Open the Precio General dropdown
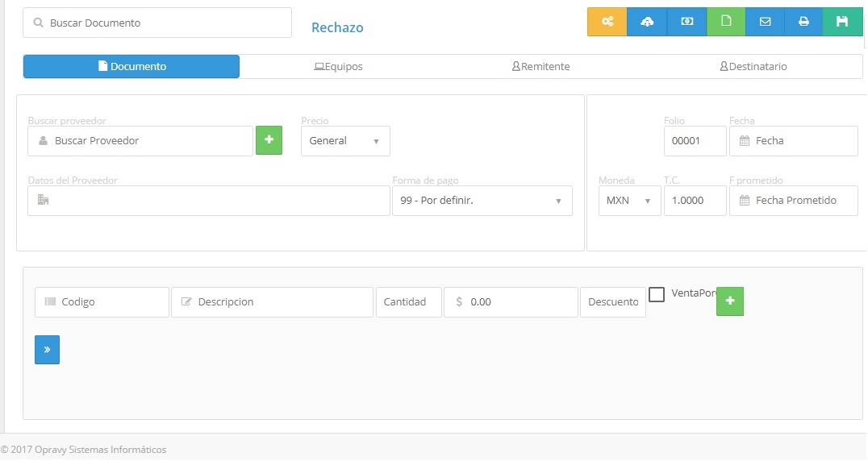This screenshot has height=461, width=868. [x=345, y=141]
